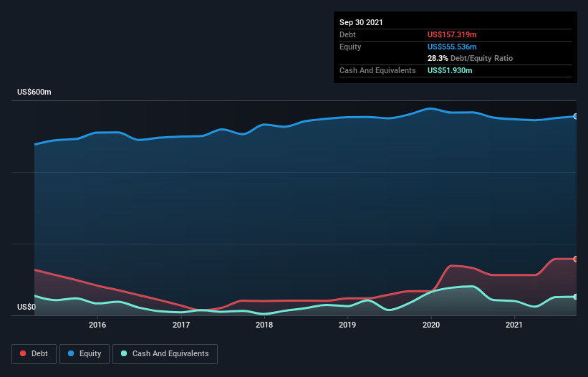Toggle the Equity series legend button
Viewport: 588px width, 377px height.
click(85, 354)
